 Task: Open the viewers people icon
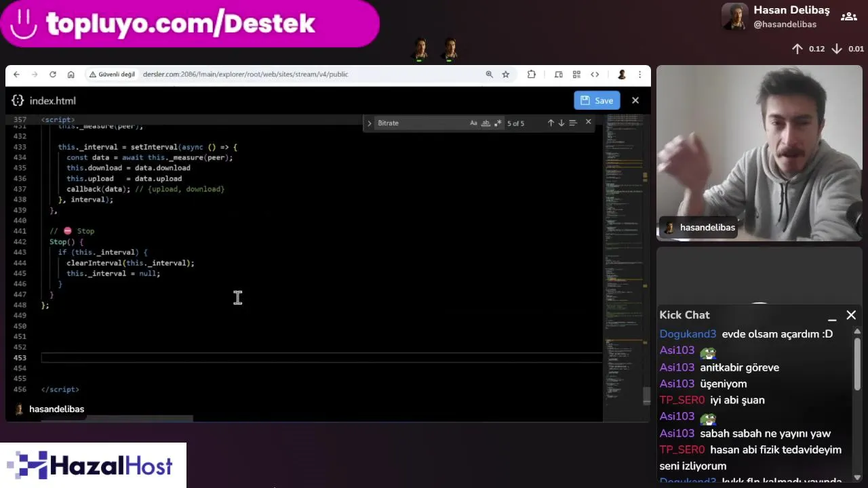pos(848,17)
